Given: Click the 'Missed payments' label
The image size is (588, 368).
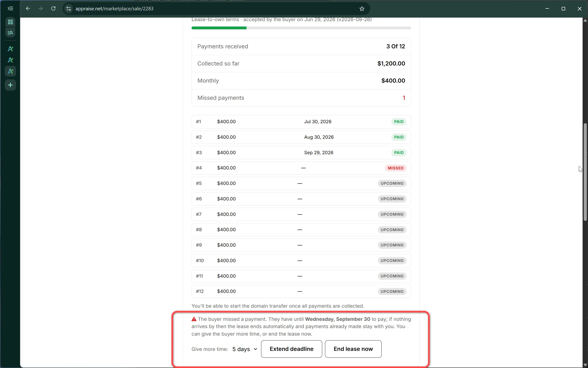Looking at the screenshot, I should [220, 98].
